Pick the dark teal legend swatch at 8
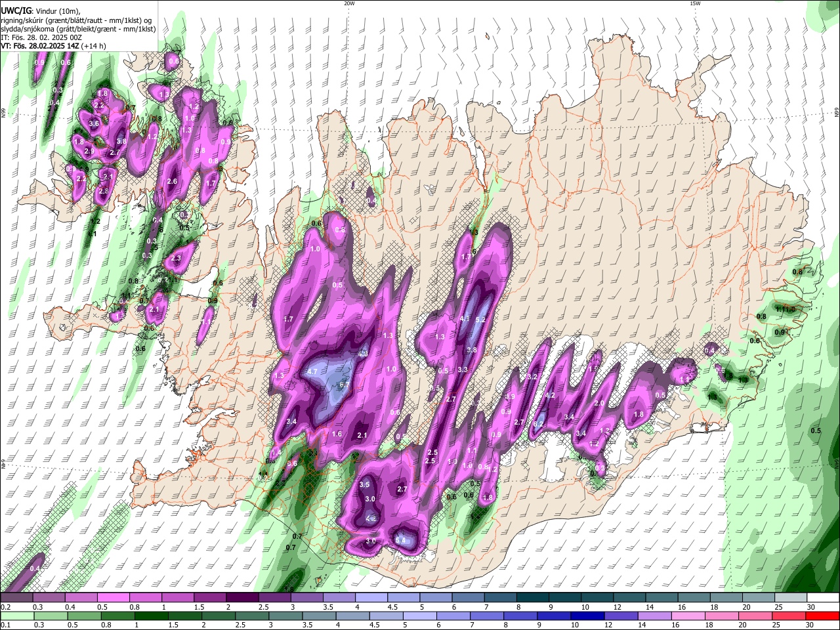Image resolution: width=840 pixels, height=630 pixels. point(532,598)
